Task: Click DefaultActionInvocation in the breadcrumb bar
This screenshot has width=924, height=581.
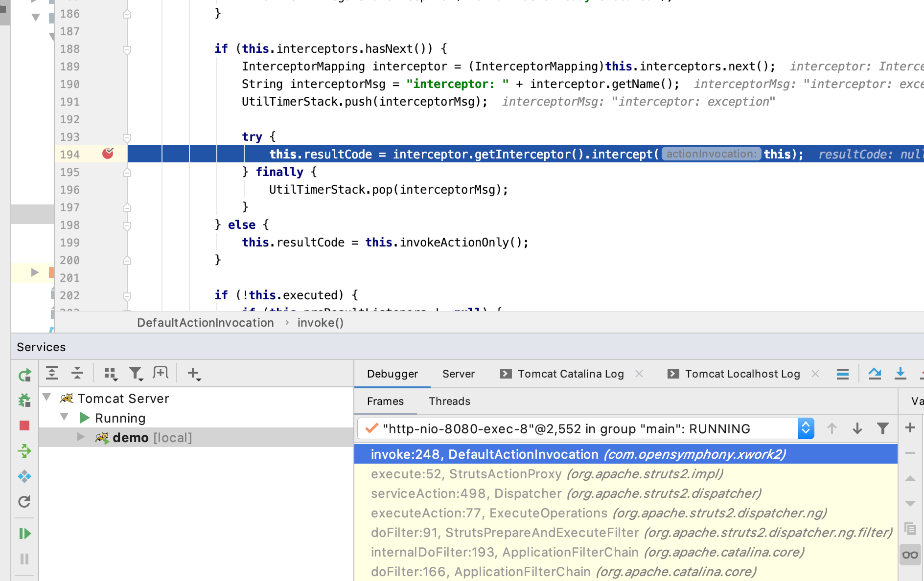Action: coord(206,323)
